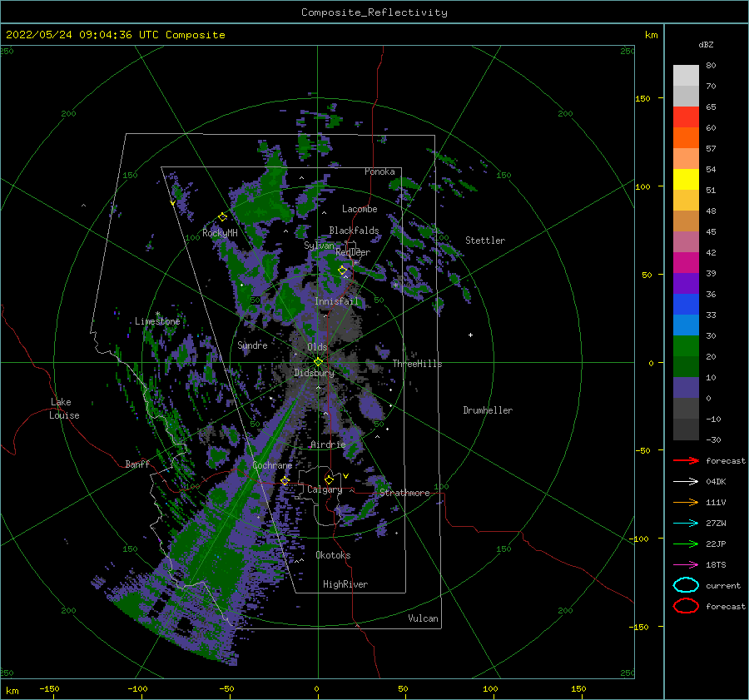Viewport: 749px width, 700px height.
Task: Click the Calgary city label
Action: pyautogui.click(x=325, y=489)
